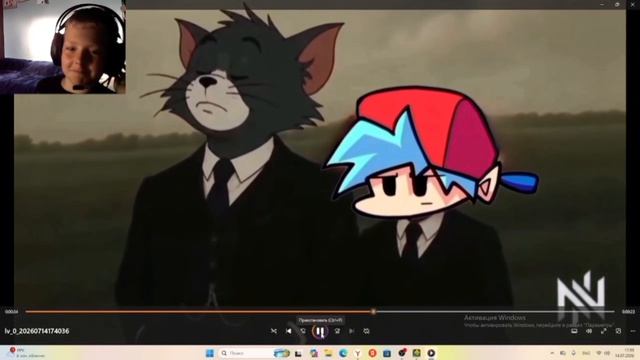Switch to Media Player on the taskbar
Screen dimensions: 640x360
(x=431, y=353)
